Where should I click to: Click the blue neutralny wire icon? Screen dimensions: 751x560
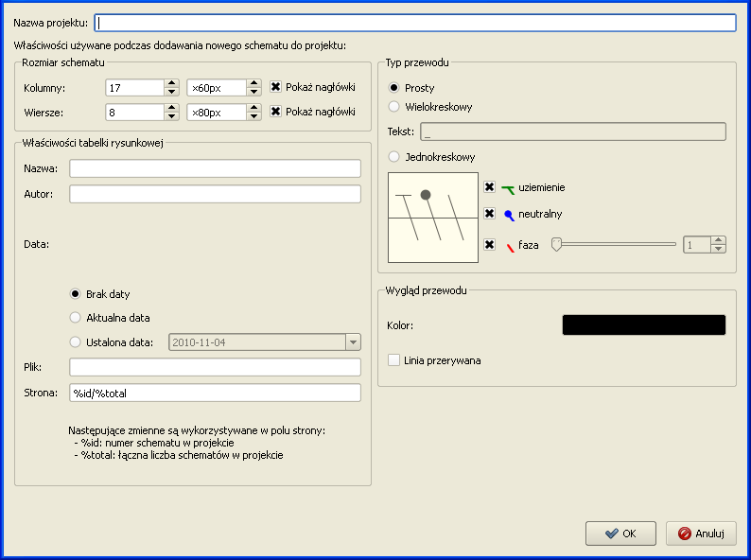coord(508,215)
